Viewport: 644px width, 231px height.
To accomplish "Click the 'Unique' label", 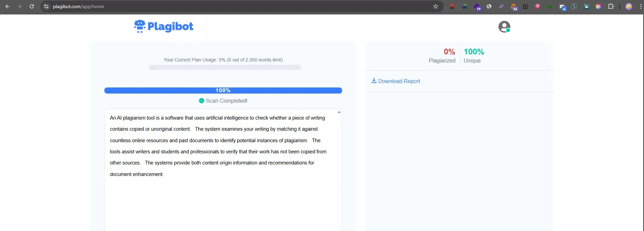I will (472, 60).
